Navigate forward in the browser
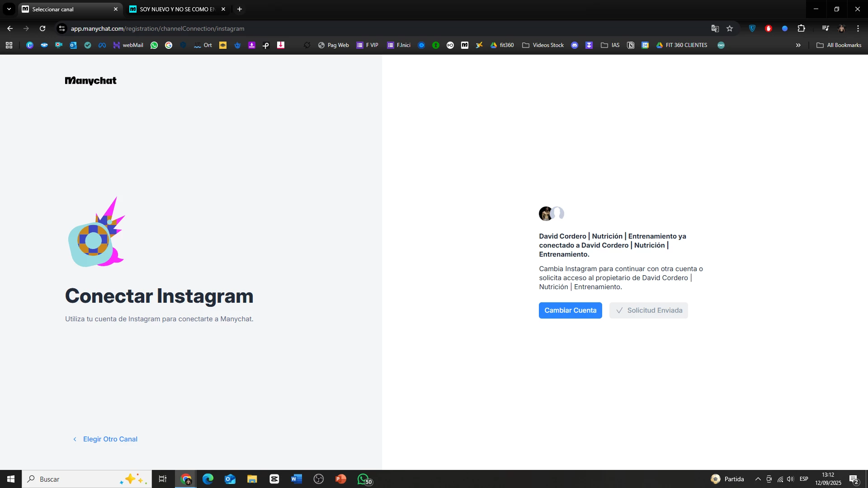This screenshot has width=868, height=488. tap(26, 28)
